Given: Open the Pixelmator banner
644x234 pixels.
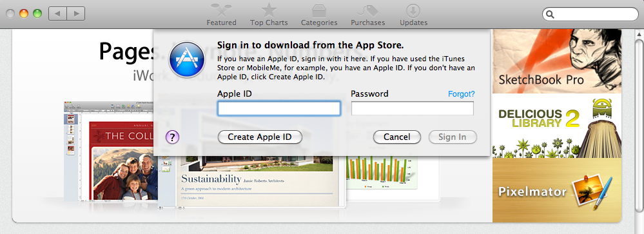Looking at the screenshot, I should (557, 190).
